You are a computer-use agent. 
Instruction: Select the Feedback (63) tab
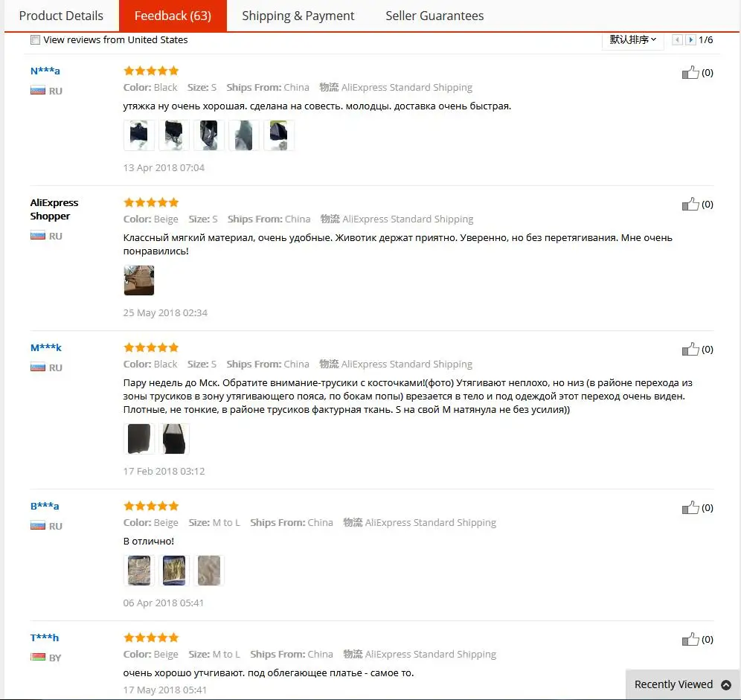click(173, 16)
